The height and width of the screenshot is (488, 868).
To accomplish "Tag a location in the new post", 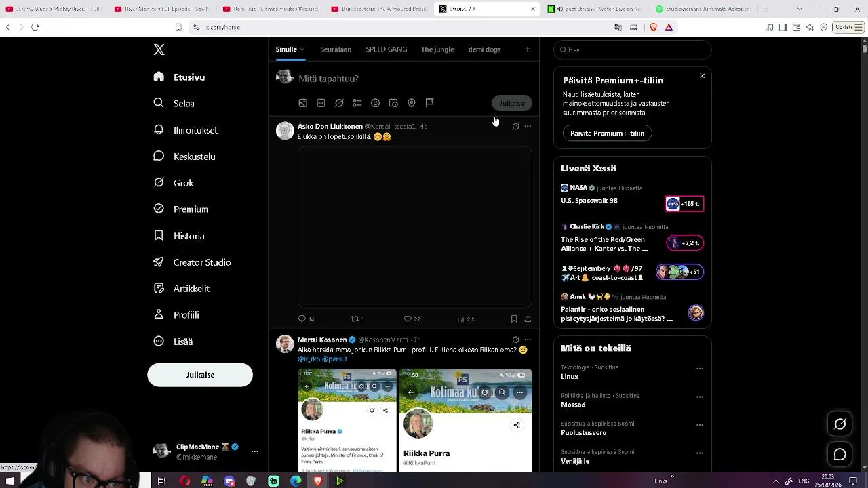I will (x=412, y=103).
